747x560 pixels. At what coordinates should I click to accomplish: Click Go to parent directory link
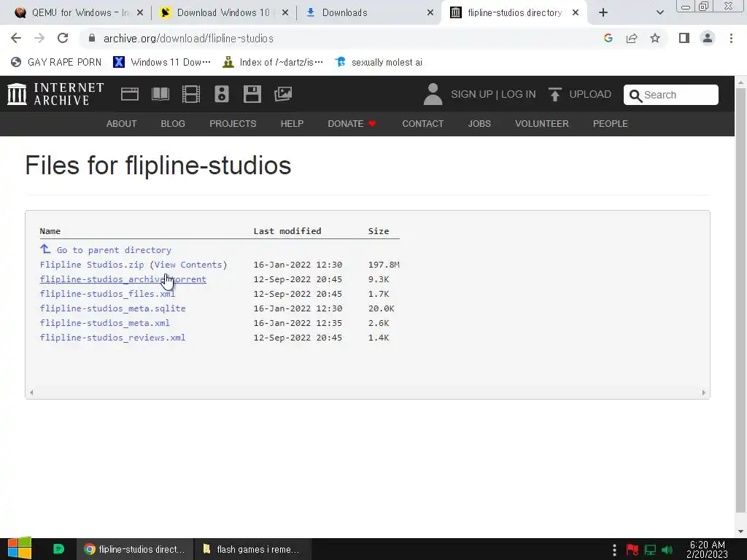coord(114,250)
